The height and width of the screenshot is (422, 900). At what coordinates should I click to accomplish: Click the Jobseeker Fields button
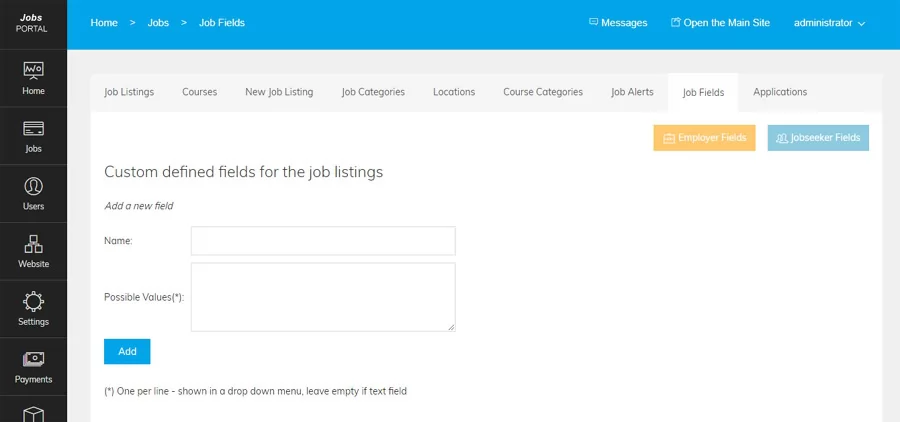pos(818,138)
